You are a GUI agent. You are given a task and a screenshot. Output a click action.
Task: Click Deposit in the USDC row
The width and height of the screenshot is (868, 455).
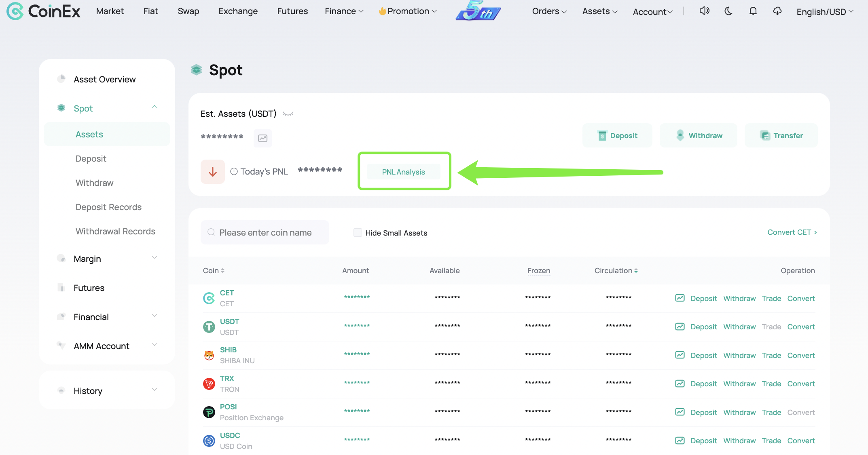coord(704,440)
